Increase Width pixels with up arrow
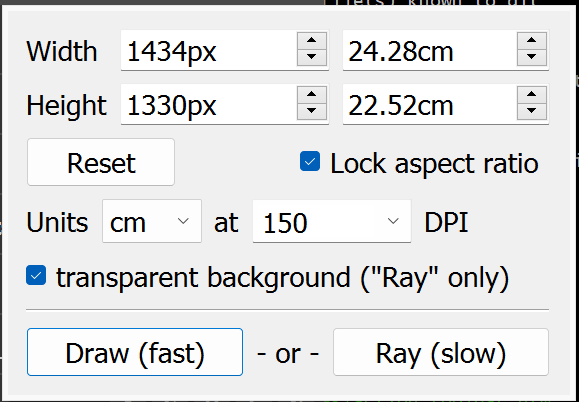The height and width of the screenshot is (402, 579). pos(312,40)
